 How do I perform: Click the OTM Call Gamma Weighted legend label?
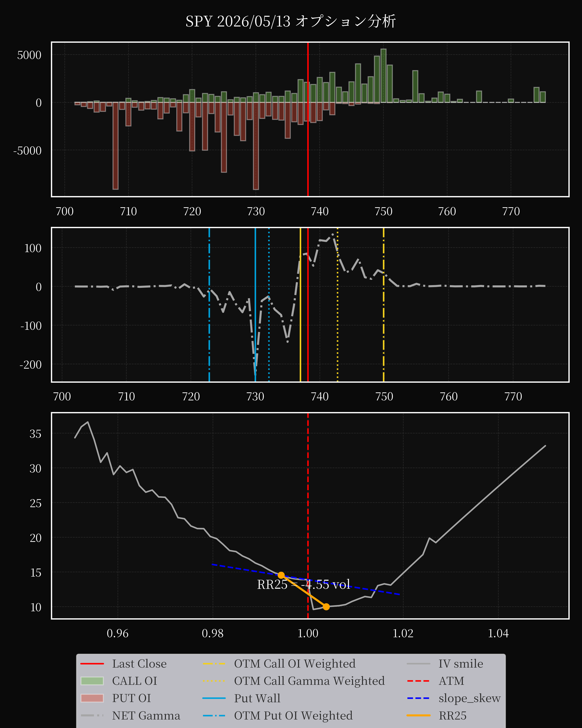tap(309, 681)
